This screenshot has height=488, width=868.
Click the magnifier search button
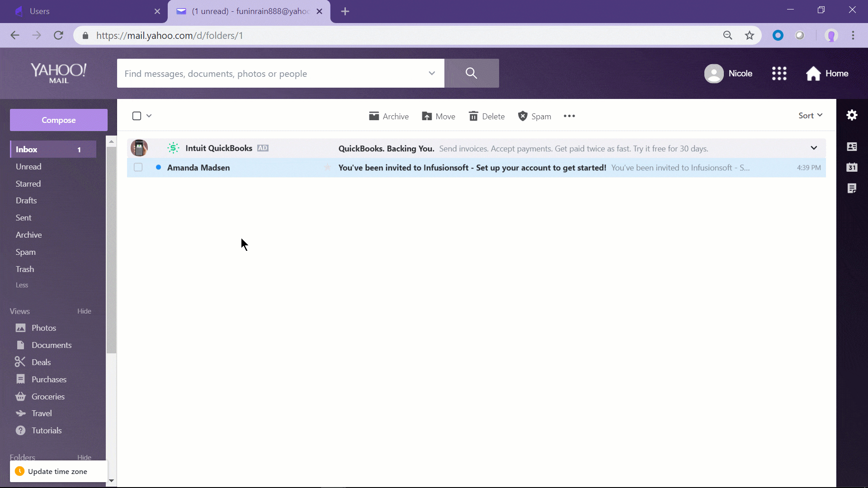point(471,73)
